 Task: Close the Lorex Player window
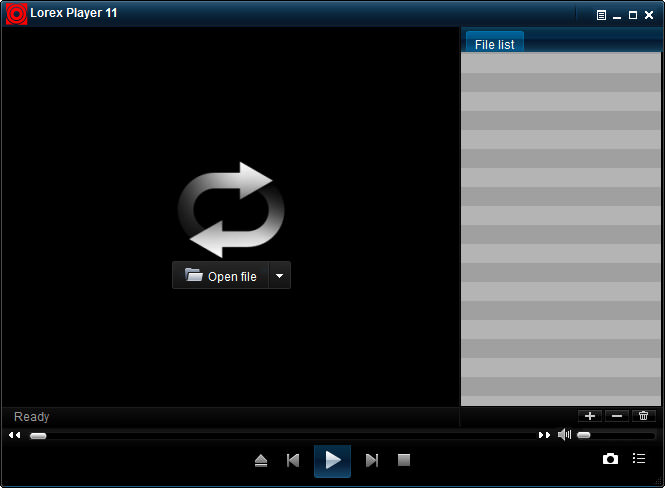pyautogui.click(x=649, y=15)
